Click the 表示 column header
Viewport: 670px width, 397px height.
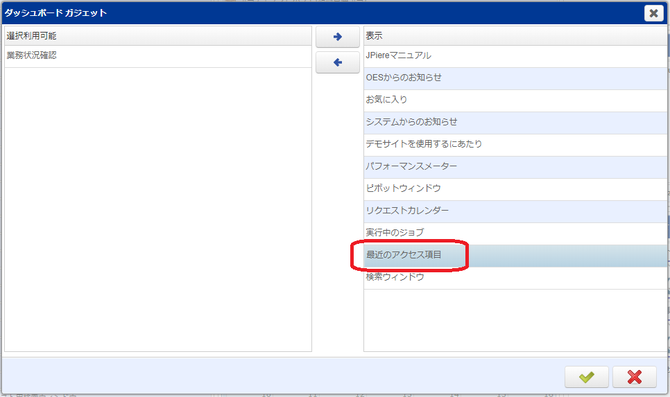coord(515,36)
